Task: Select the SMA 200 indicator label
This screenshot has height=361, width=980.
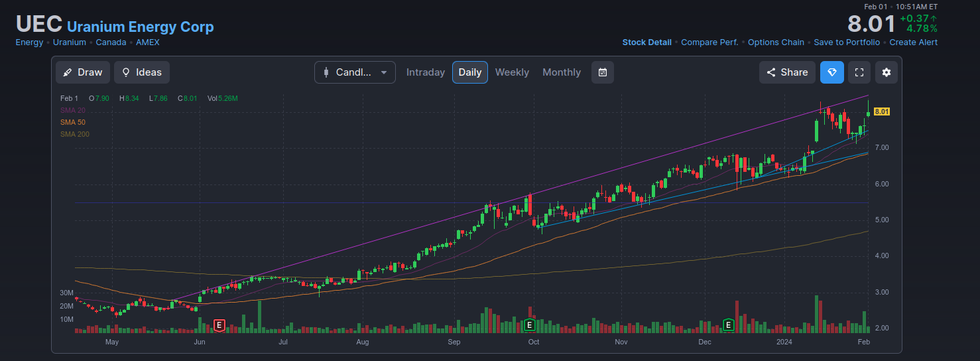Action: 75,134
